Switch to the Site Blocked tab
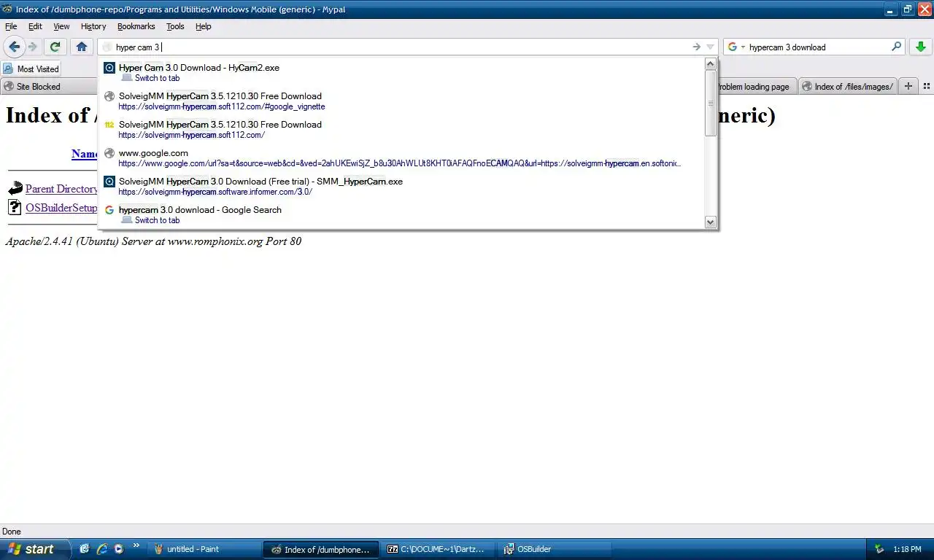Screen dimensions: 934x560 point(48,86)
